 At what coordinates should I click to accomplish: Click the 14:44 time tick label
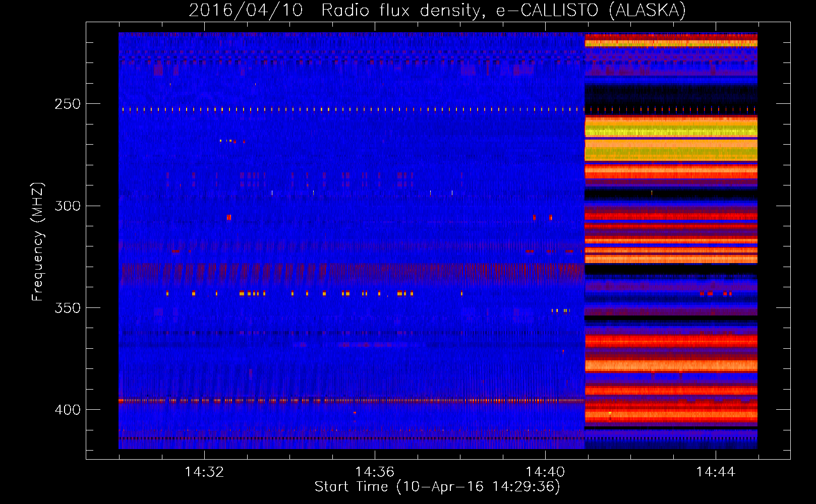click(x=716, y=472)
